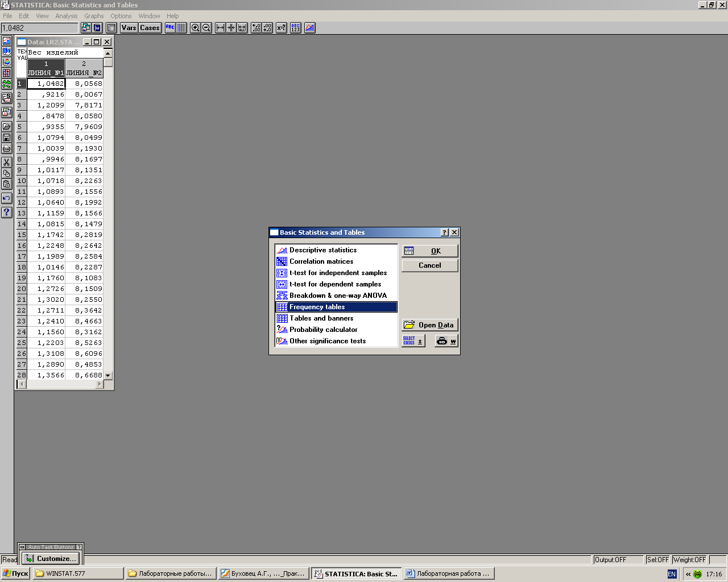
Task: Open the Graphs menu
Action: 94,16
